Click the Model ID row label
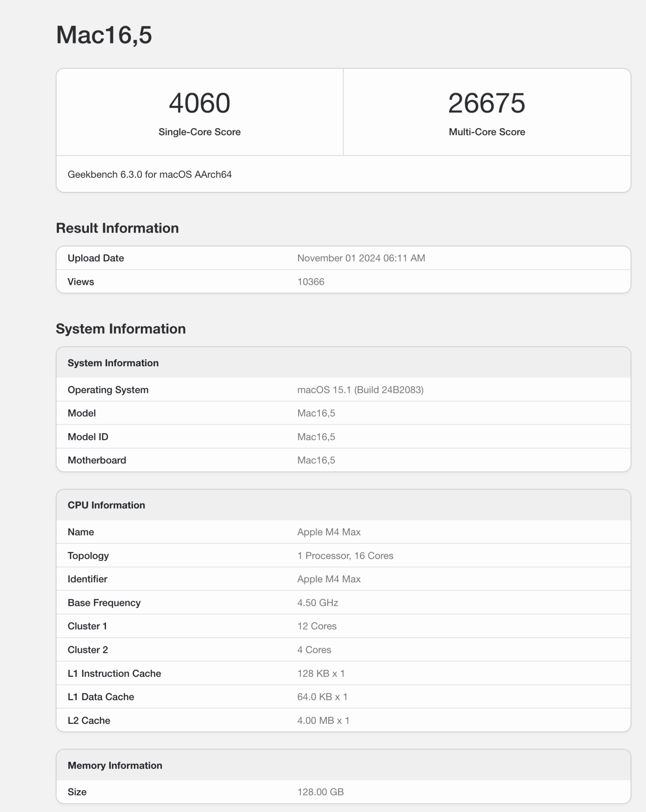The height and width of the screenshot is (812, 646). coord(88,437)
